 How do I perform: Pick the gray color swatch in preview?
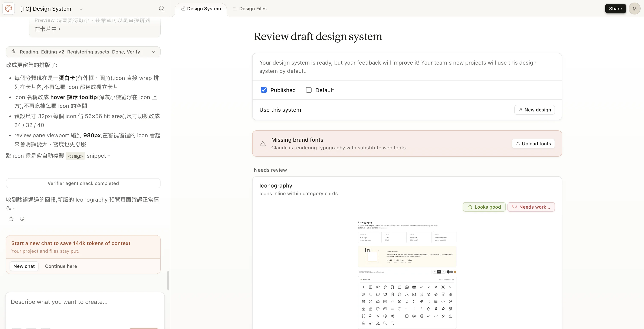click(451, 272)
